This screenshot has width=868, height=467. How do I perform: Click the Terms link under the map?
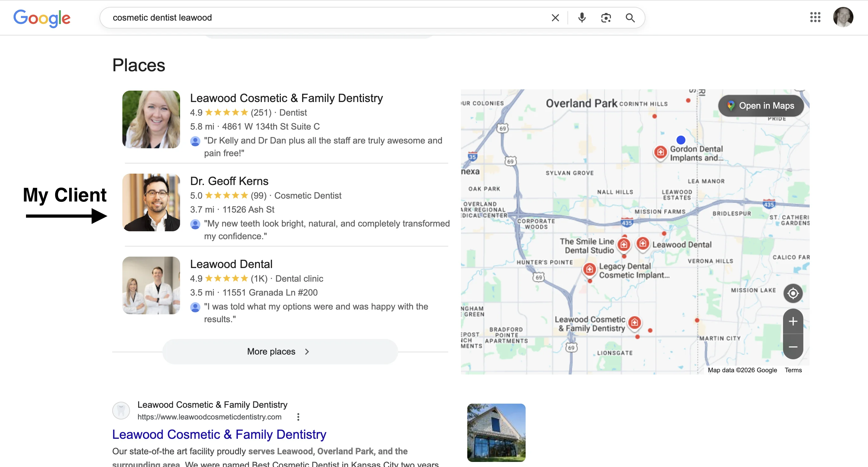click(793, 370)
